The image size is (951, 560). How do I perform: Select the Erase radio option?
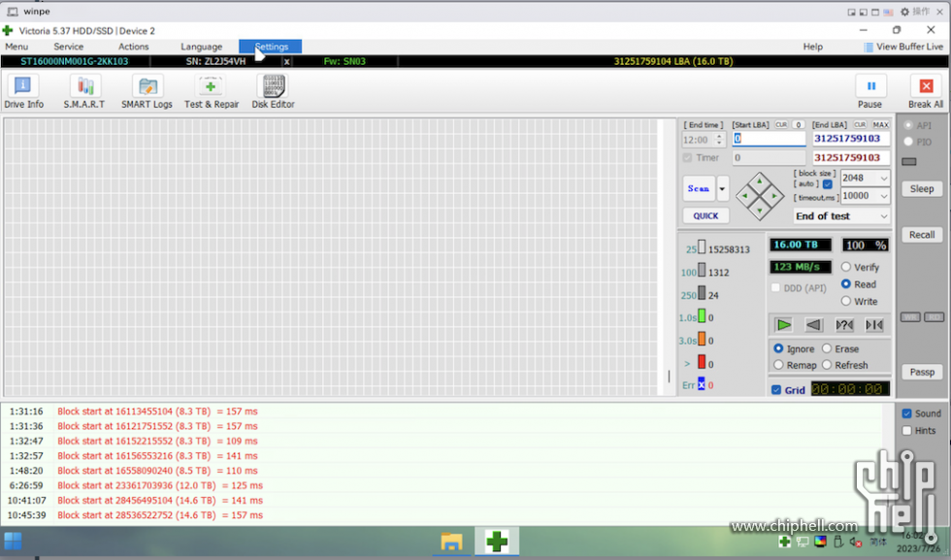[827, 348]
